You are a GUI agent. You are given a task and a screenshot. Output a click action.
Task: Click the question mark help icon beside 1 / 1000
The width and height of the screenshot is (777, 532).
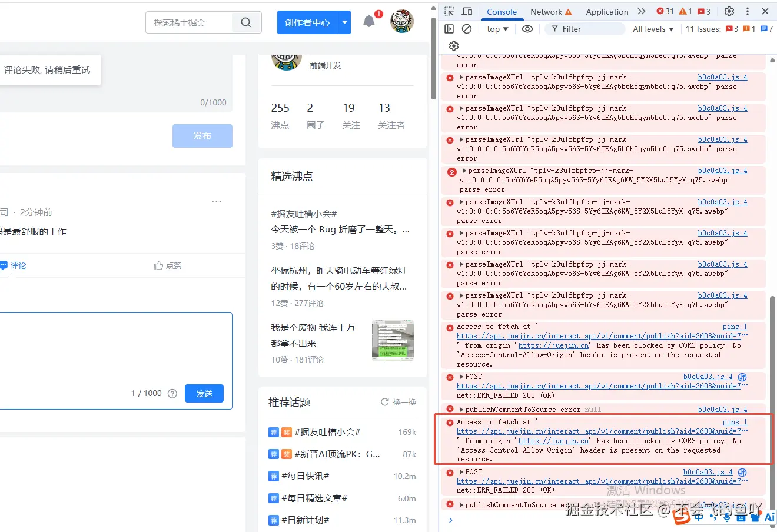172,394
